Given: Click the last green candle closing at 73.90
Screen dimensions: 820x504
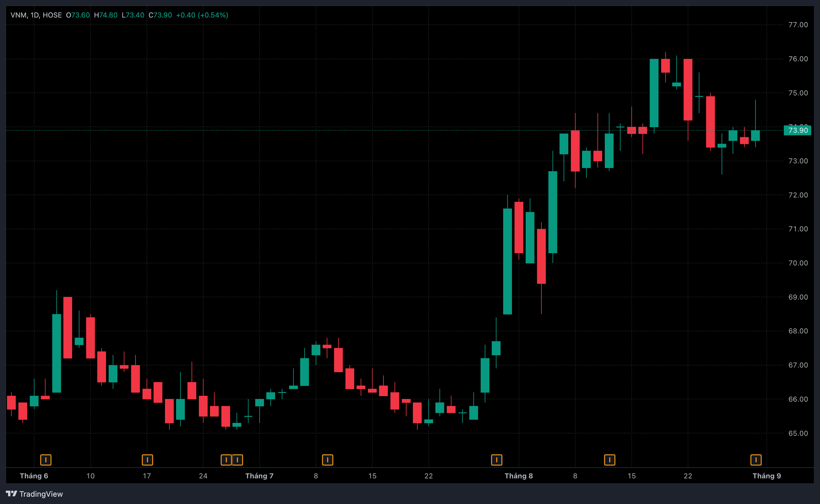Looking at the screenshot, I should pyautogui.click(x=755, y=135).
